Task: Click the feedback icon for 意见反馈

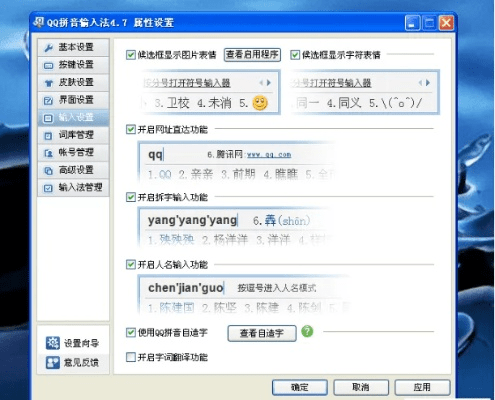Action: (53, 363)
